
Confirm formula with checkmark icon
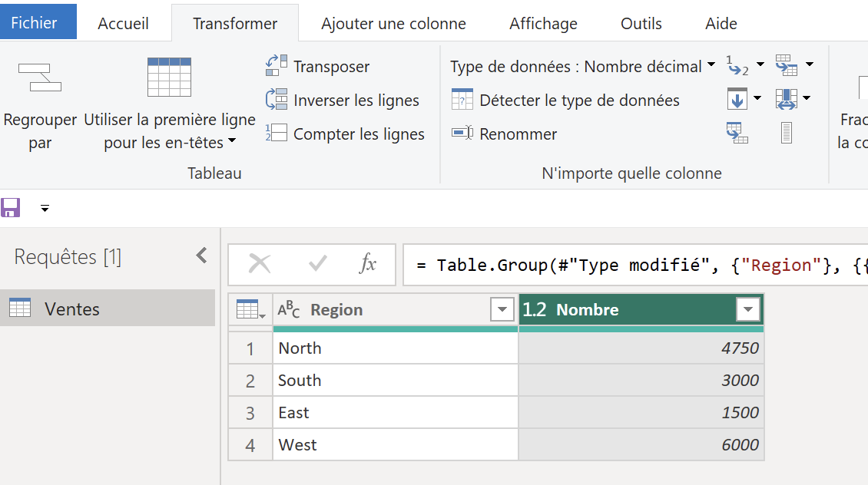317,264
